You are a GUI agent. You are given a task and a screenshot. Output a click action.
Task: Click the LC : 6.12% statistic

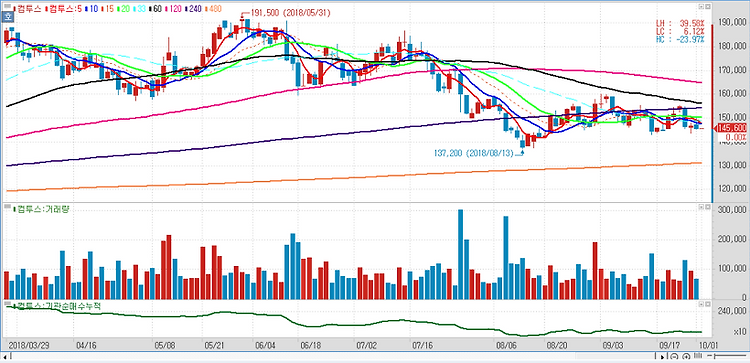(x=680, y=31)
